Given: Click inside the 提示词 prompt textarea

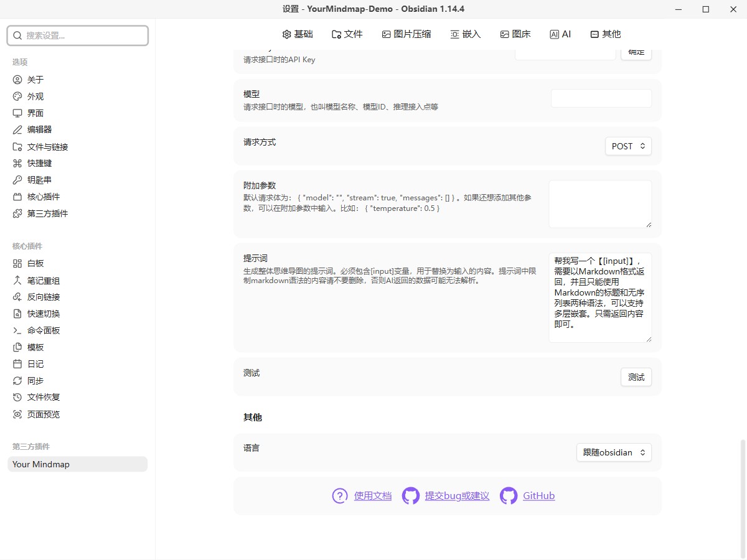Looking at the screenshot, I should [600, 297].
